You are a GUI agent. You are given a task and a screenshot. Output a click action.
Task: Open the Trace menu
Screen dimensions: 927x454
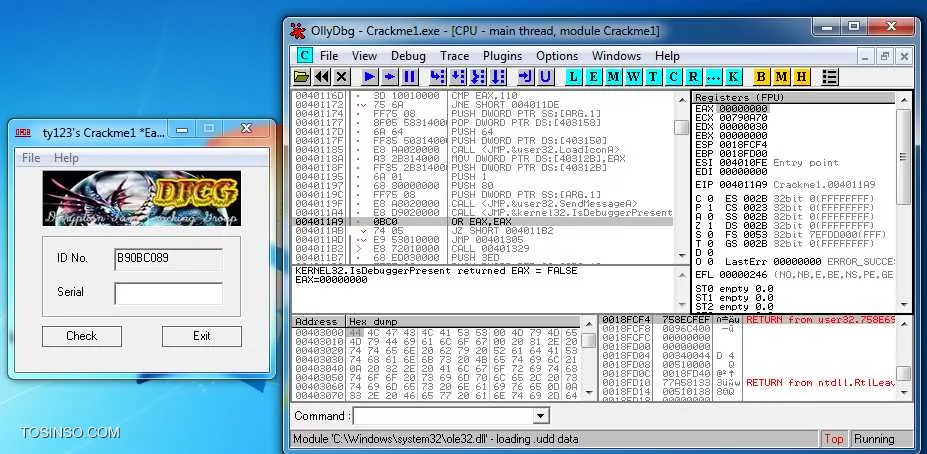click(454, 56)
